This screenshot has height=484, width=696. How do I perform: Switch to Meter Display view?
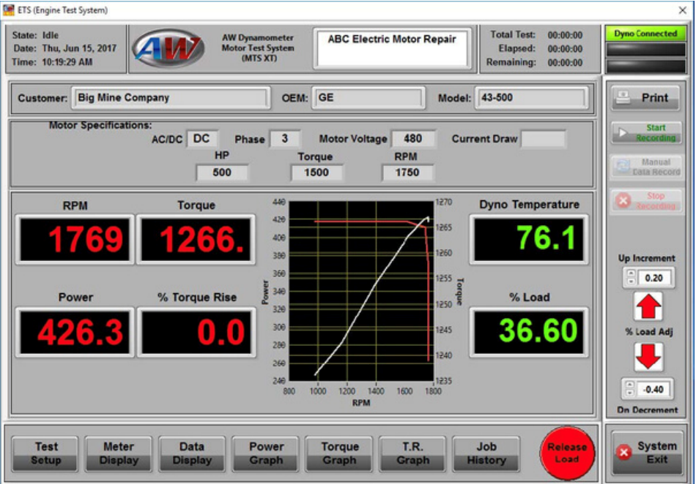(119, 454)
